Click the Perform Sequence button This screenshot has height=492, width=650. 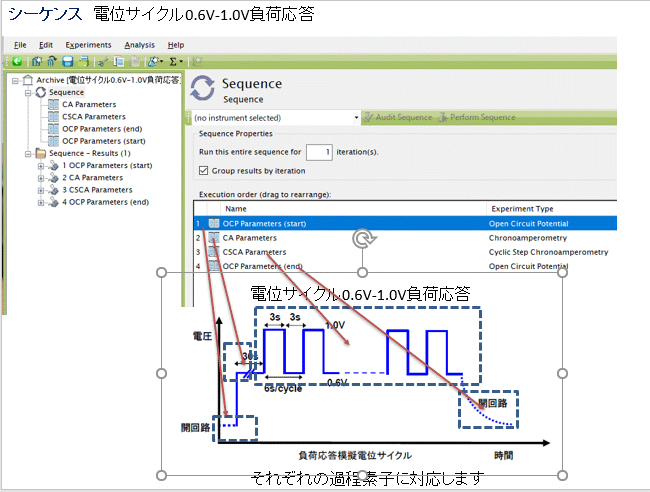(477, 117)
